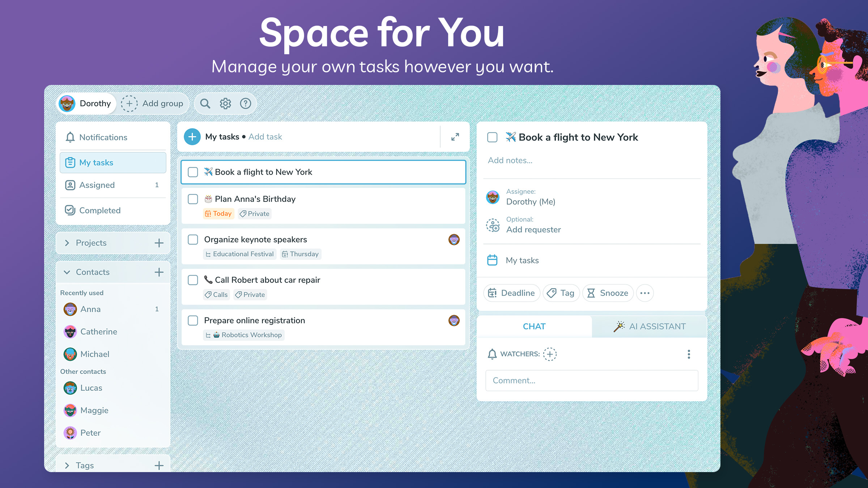The width and height of the screenshot is (868, 488).
Task: Open the Completed list in the sidebar
Action: (x=100, y=210)
